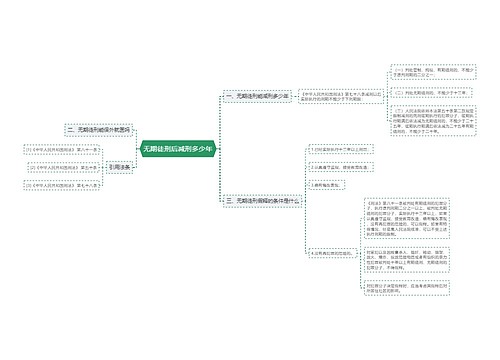Select the node (三) 人民法院依照第五十条
The height and width of the screenshot is (360, 500).
[x=433, y=120]
